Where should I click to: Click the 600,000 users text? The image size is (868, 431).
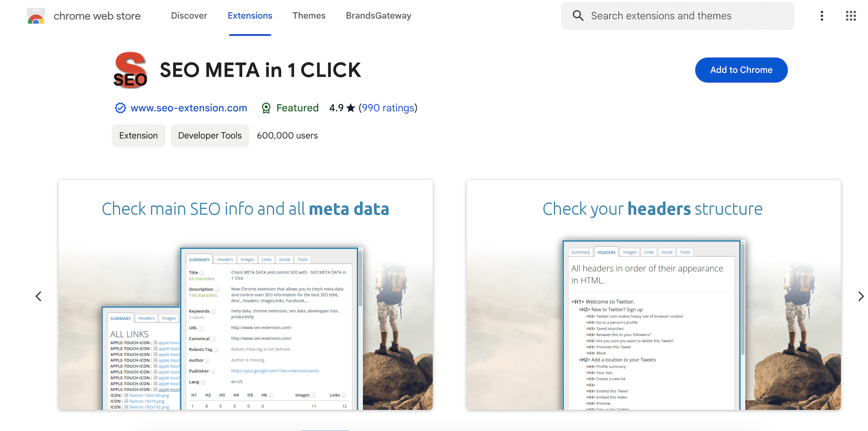[287, 136]
